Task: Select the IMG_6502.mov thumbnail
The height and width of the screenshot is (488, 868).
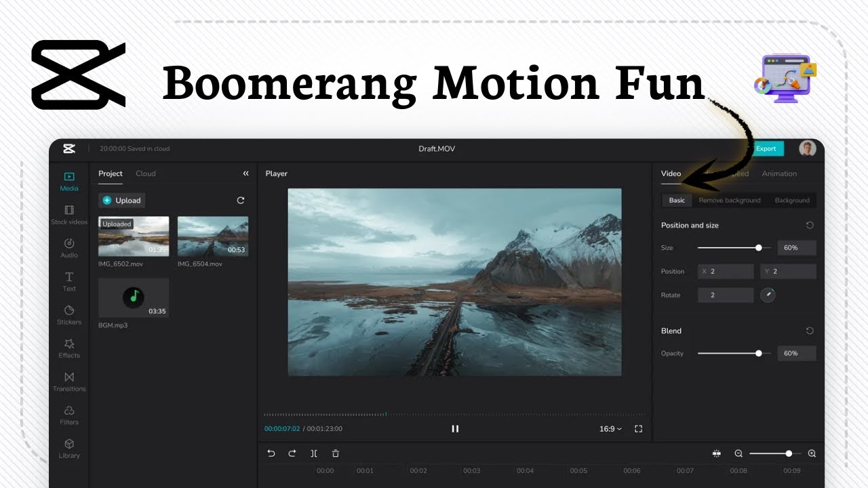Action: point(134,236)
